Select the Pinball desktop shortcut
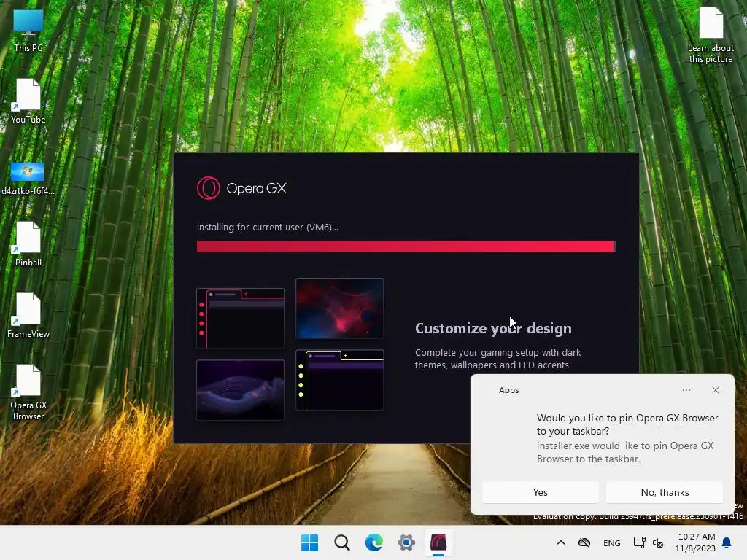 pyautogui.click(x=28, y=244)
